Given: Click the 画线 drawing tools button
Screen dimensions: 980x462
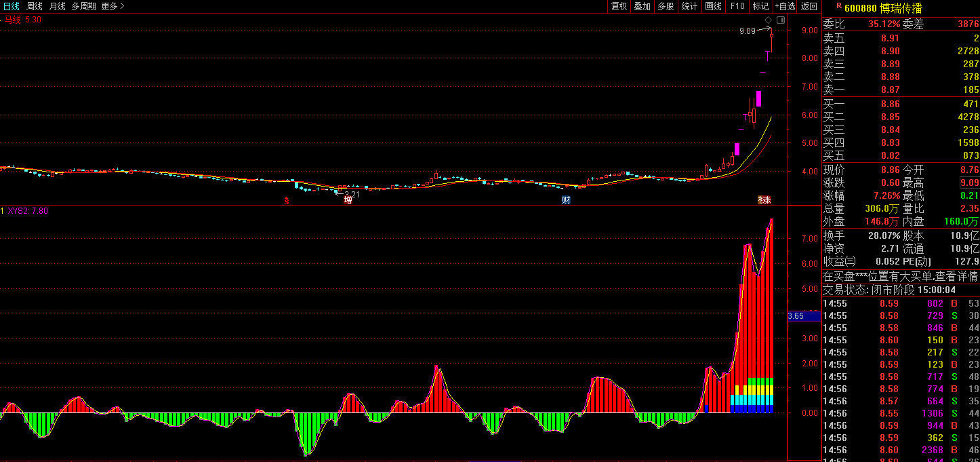Looking at the screenshot, I should coord(713,6).
